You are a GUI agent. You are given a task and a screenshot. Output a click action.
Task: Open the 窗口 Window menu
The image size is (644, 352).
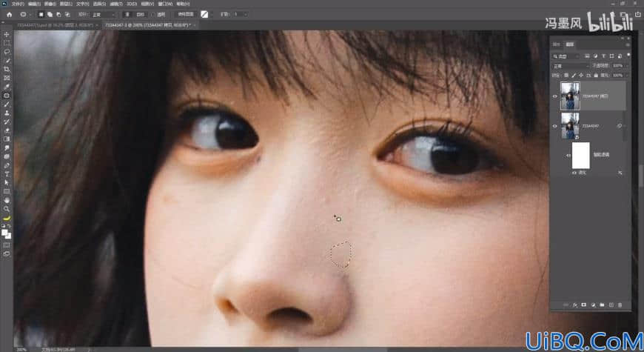click(165, 4)
